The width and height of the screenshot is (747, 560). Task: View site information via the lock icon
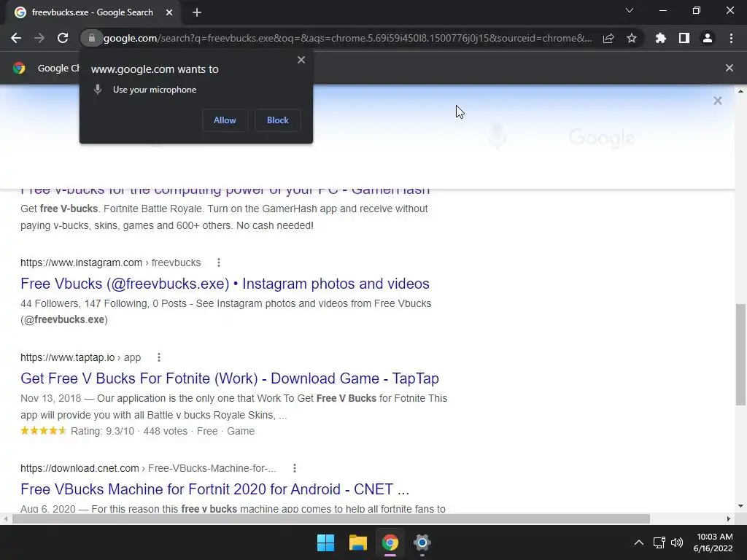coord(92,38)
